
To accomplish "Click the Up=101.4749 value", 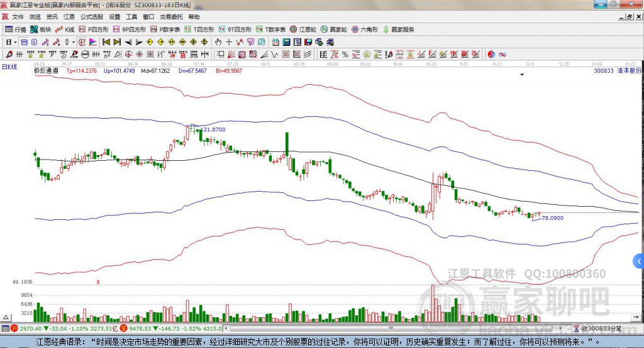I will [x=119, y=70].
